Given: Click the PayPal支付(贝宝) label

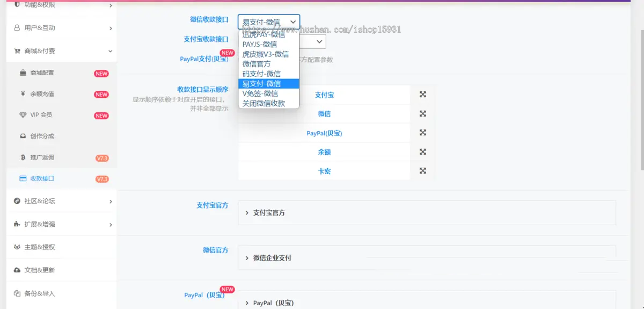Looking at the screenshot, I should (203, 59).
